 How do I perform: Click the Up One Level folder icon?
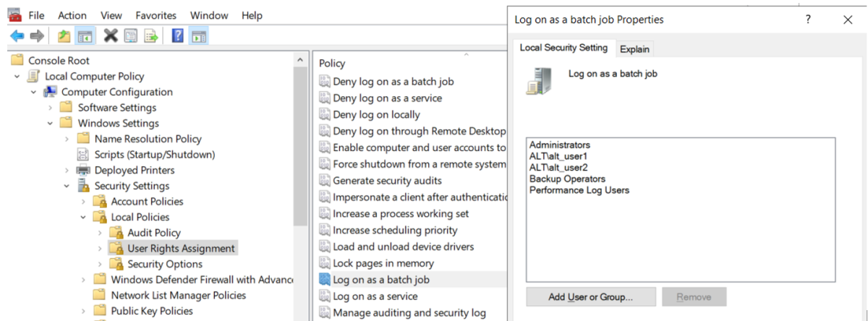point(64,35)
